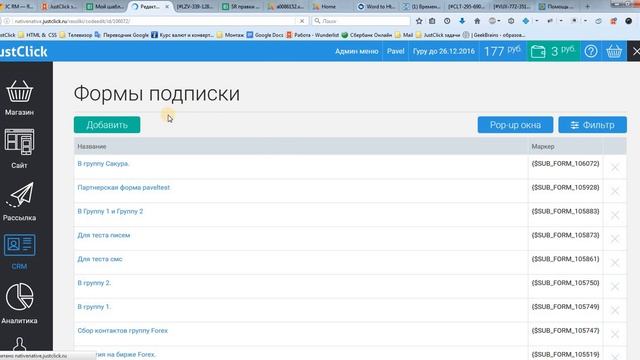Click the JustClick logo
The width and height of the screenshot is (640, 360).
24,51
